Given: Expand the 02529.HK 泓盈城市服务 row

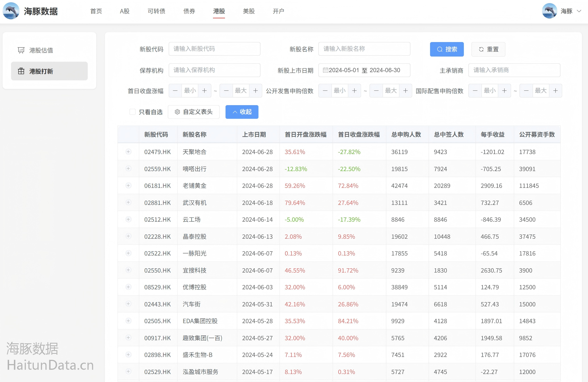Looking at the screenshot, I should 128,371.
